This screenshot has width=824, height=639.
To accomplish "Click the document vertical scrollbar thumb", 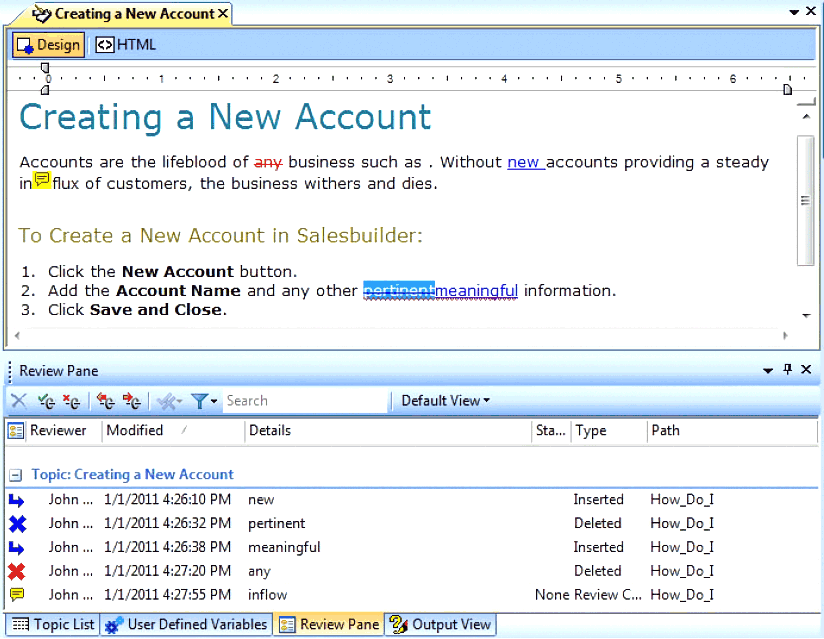I will point(804,200).
